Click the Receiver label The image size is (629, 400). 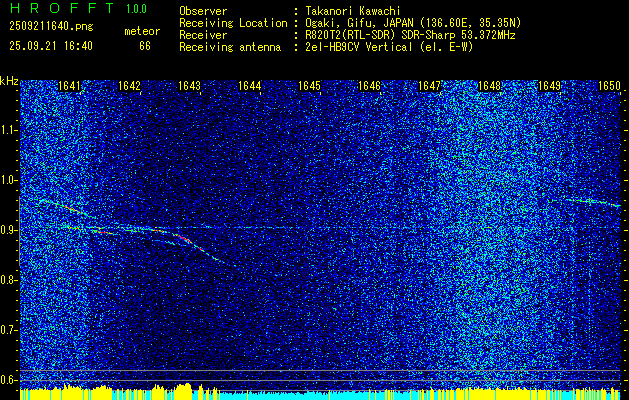tap(203, 35)
